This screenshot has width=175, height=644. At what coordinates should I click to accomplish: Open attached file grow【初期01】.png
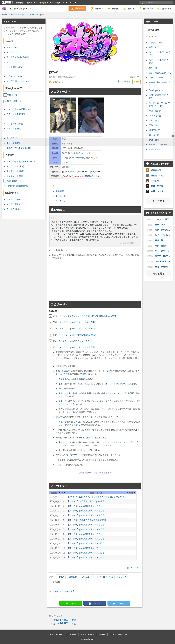coord(64,620)
